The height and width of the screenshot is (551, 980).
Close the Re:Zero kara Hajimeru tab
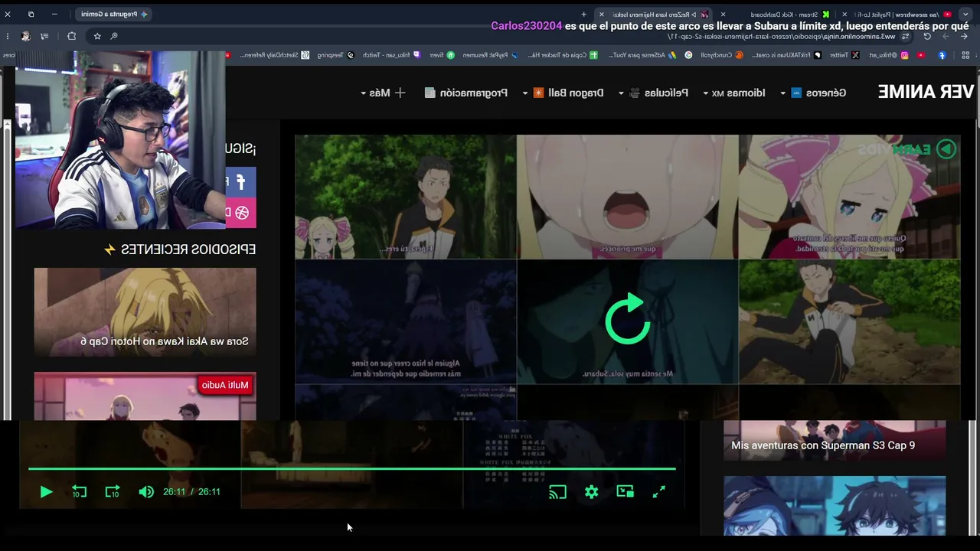pyautogui.click(x=602, y=15)
